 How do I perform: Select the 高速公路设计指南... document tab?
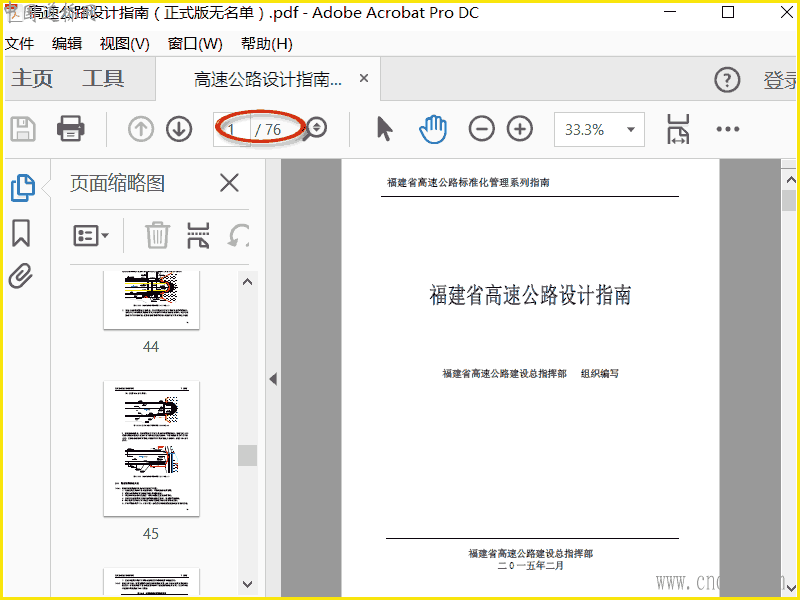[268, 79]
